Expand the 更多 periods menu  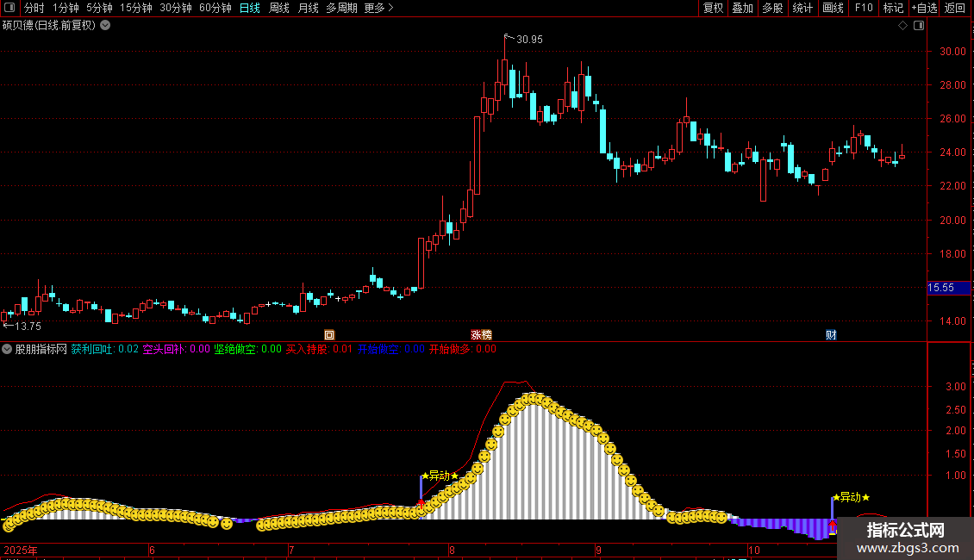coord(378,8)
